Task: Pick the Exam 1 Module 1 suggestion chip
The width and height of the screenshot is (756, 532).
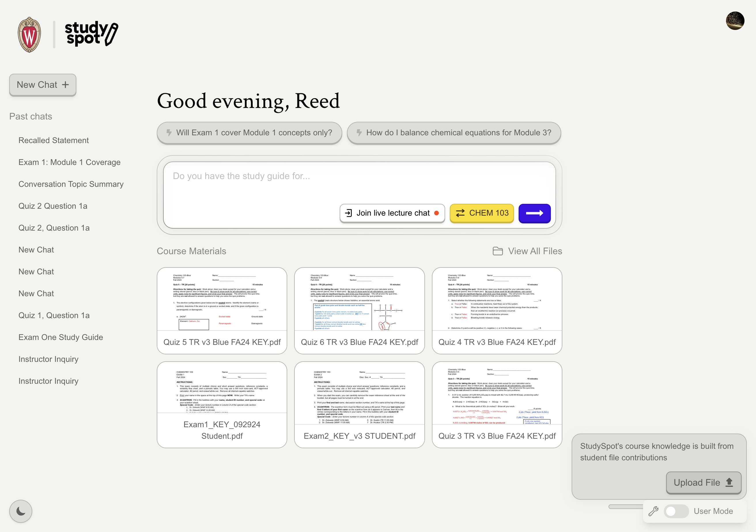Action: 249,133
